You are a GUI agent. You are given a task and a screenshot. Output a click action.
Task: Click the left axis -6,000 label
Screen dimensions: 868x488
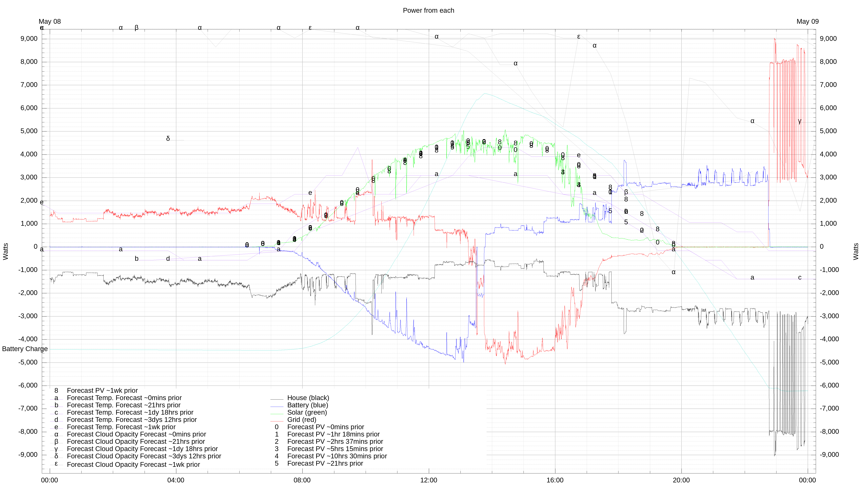pos(28,385)
